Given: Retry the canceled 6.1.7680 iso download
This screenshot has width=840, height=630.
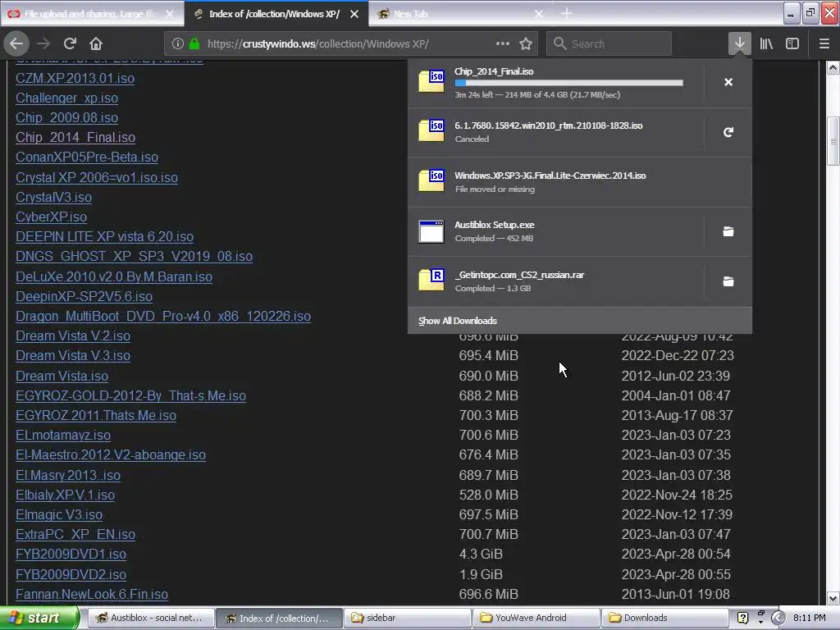Looking at the screenshot, I should point(728,132).
